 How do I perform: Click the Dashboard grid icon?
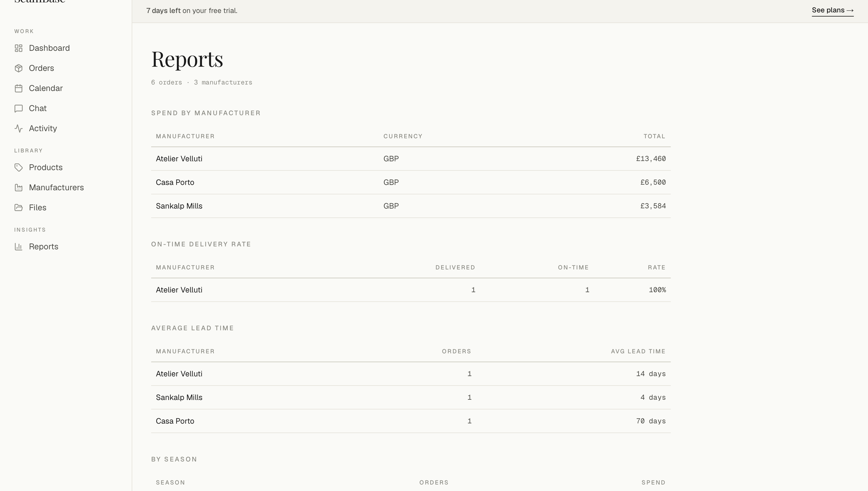pos(19,48)
